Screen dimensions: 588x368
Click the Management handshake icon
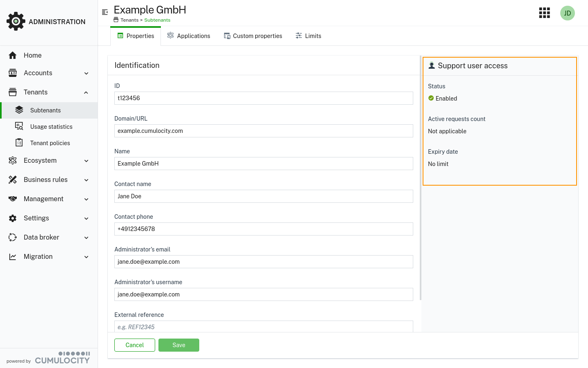(x=13, y=199)
